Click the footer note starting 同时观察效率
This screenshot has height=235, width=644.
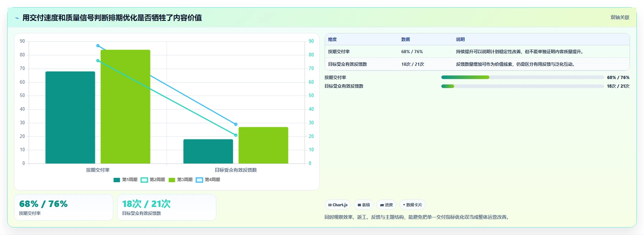tap(417, 217)
